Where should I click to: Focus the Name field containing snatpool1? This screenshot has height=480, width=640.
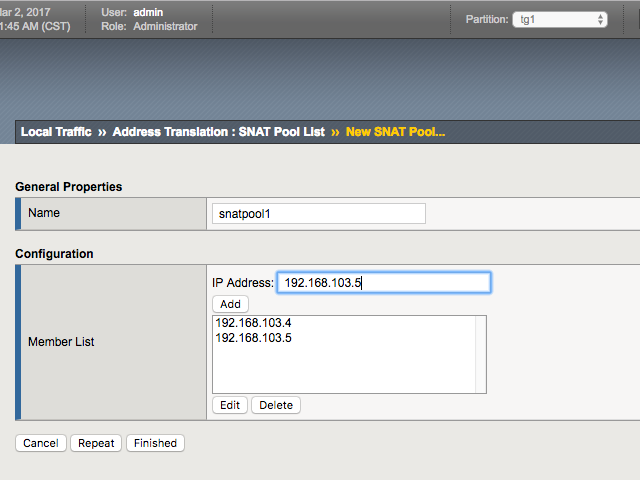(x=319, y=214)
